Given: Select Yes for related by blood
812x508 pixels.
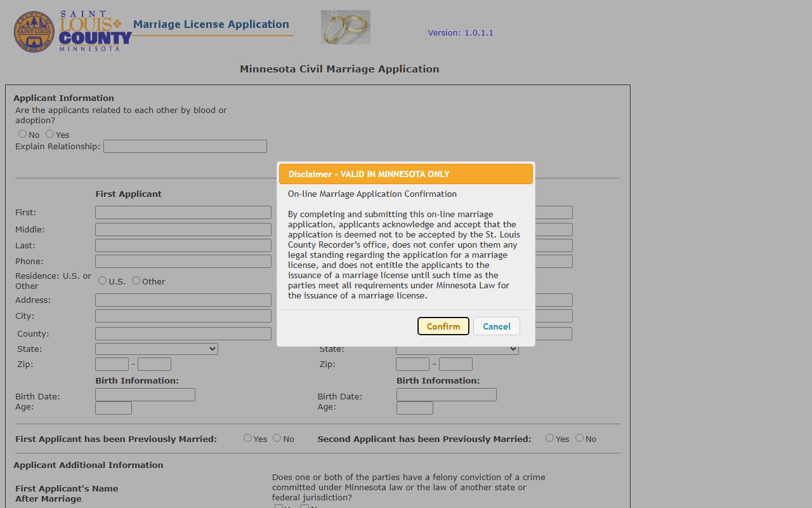Looking at the screenshot, I should click(x=50, y=134).
